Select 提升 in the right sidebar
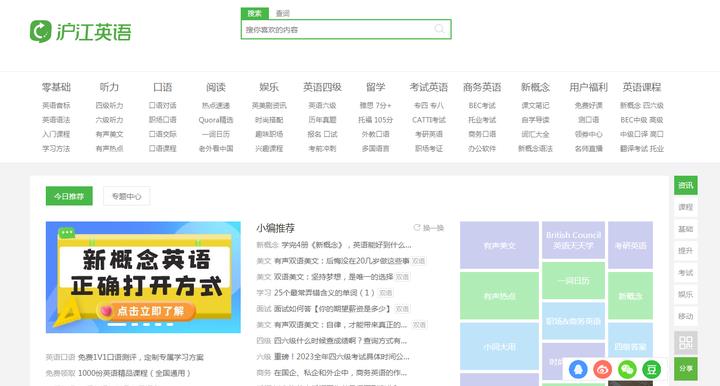Screen dimensions: 720x386 point(686,251)
